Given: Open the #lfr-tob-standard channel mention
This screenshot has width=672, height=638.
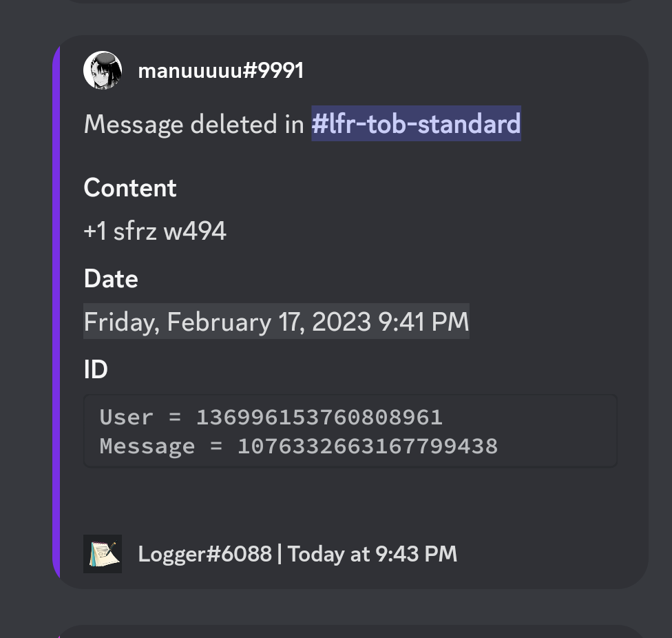Looking at the screenshot, I should [x=416, y=124].
